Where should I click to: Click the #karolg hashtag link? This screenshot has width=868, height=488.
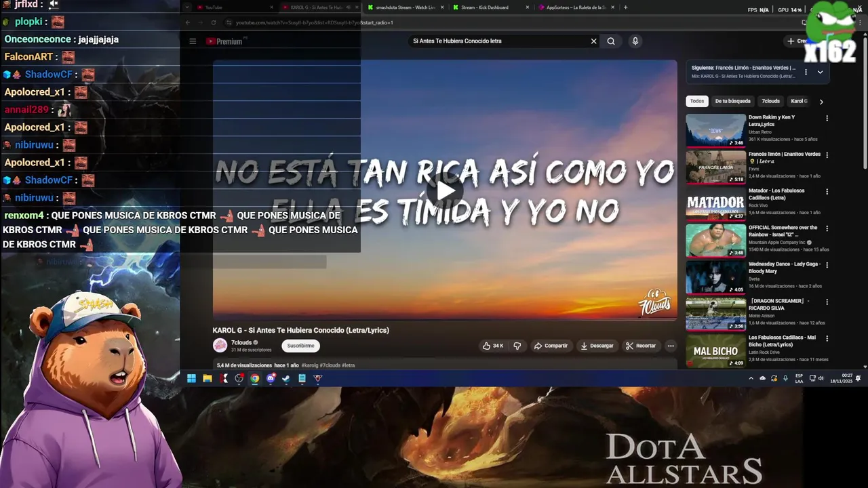coord(310,365)
